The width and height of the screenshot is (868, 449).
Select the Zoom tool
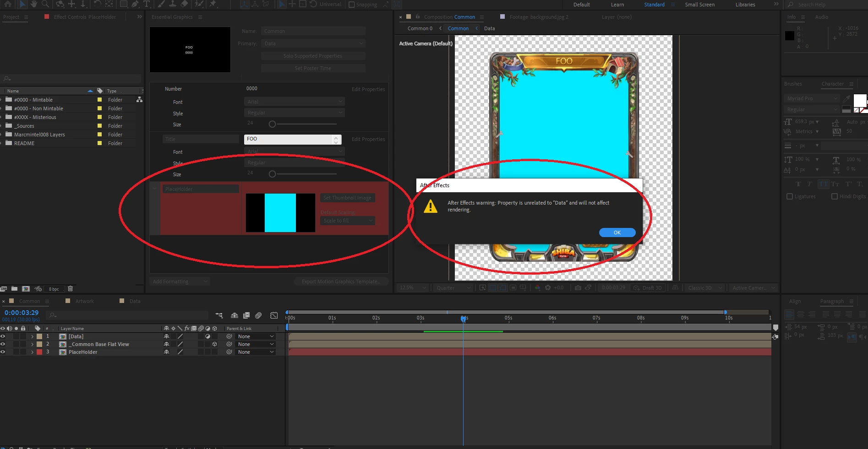(x=45, y=4)
